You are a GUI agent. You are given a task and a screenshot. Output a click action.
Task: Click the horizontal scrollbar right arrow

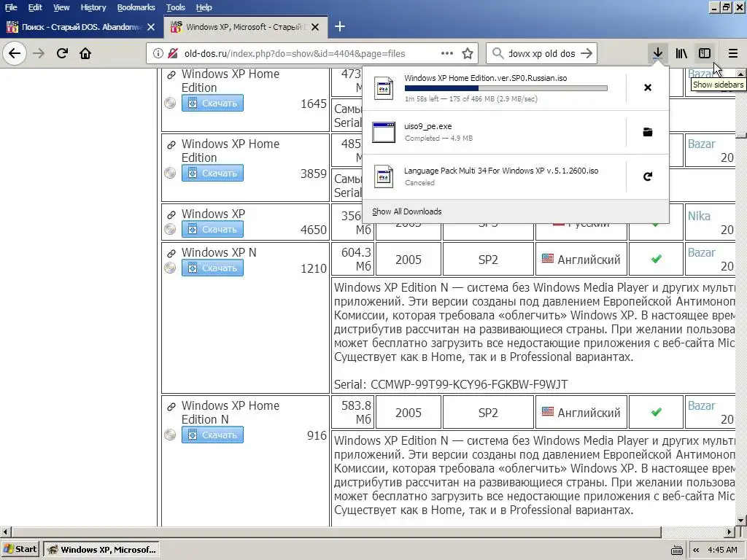coord(729,532)
